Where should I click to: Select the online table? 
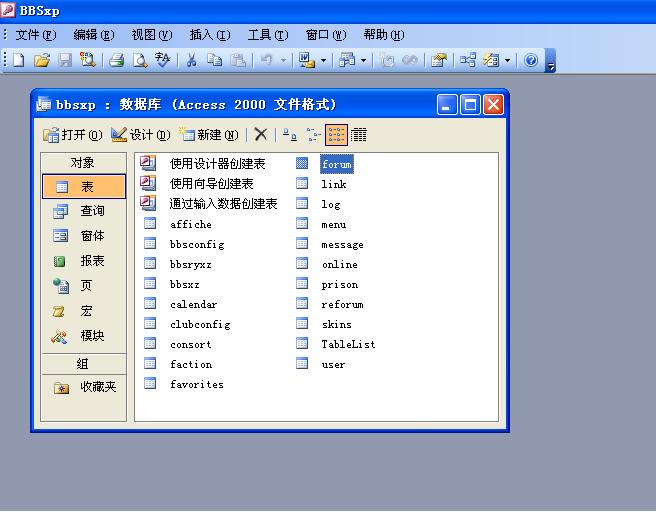point(340,265)
